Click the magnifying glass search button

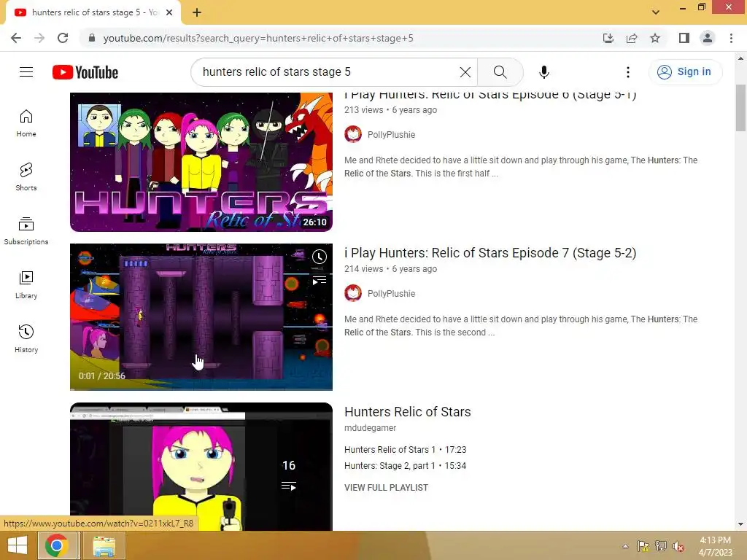500,72
